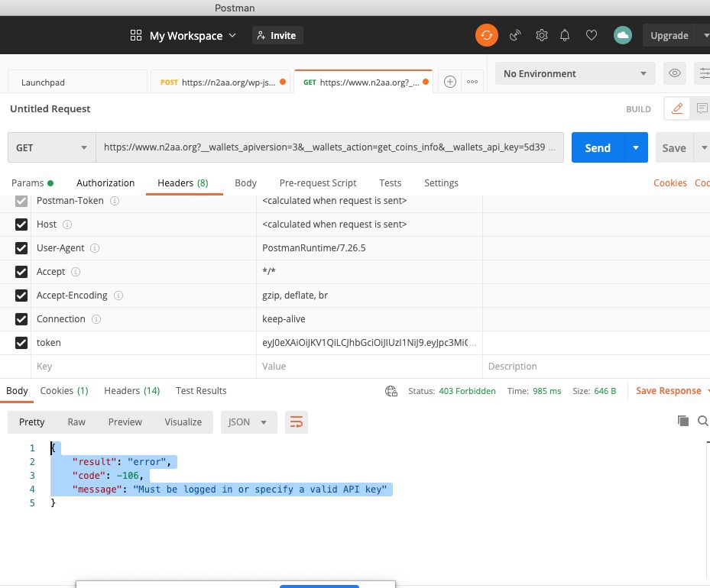The image size is (710, 588).
Task: Expand the Save Response dropdown
Action: 708,391
